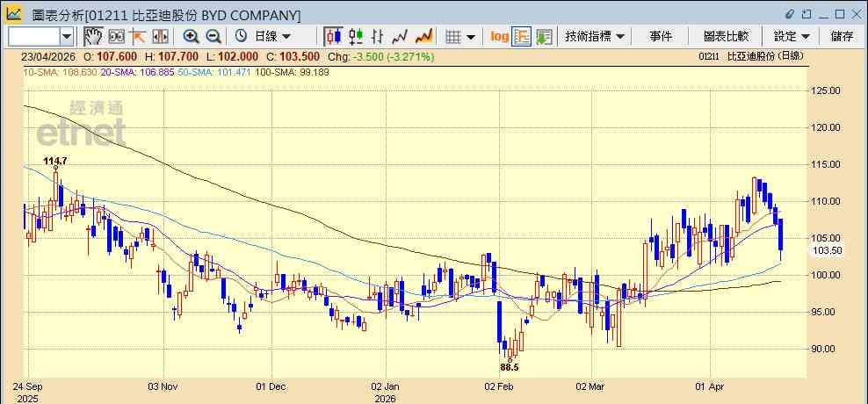Viewport: 868px width, 404px height.
Task: Click the 50-SMA indicator label
Action: pos(214,72)
